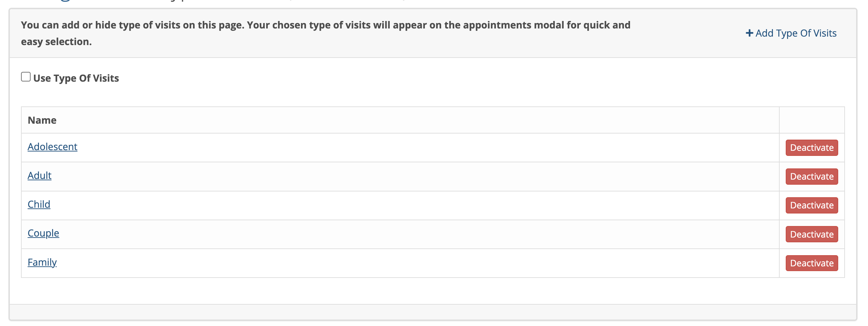Click the visit types description text
The height and width of the screenshot is (326, 868).
coord(326,33)
